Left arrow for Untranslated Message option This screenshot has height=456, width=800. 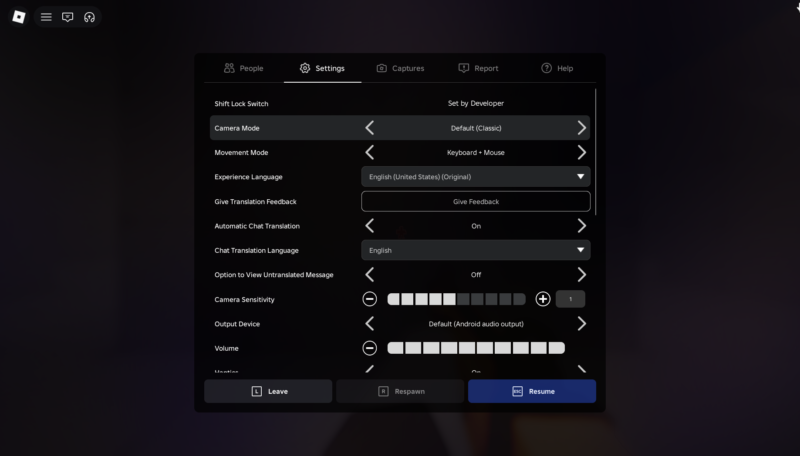pyautogui.click(x=370, y=274)
